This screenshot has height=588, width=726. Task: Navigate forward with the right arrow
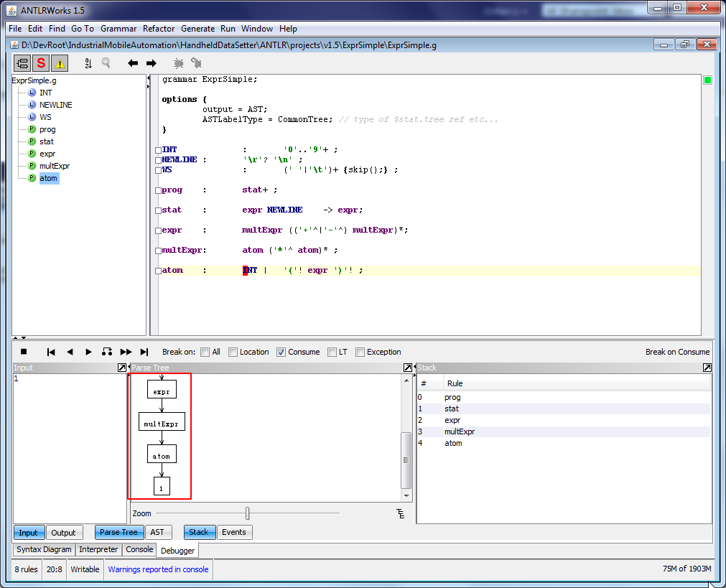pyautogui.click(x=151, y=63)
